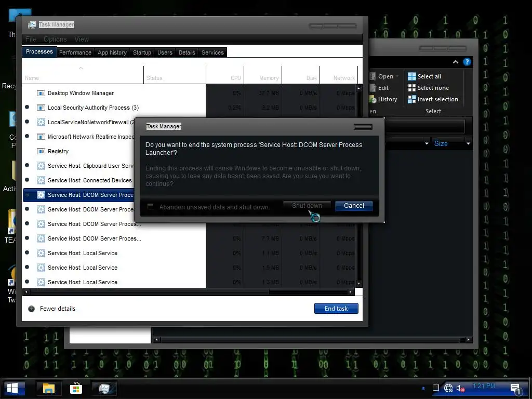Click the Task Manager title bar icon
Image resolution: width=532 pixels, height=399 pixels.
[x=32, y=25]
